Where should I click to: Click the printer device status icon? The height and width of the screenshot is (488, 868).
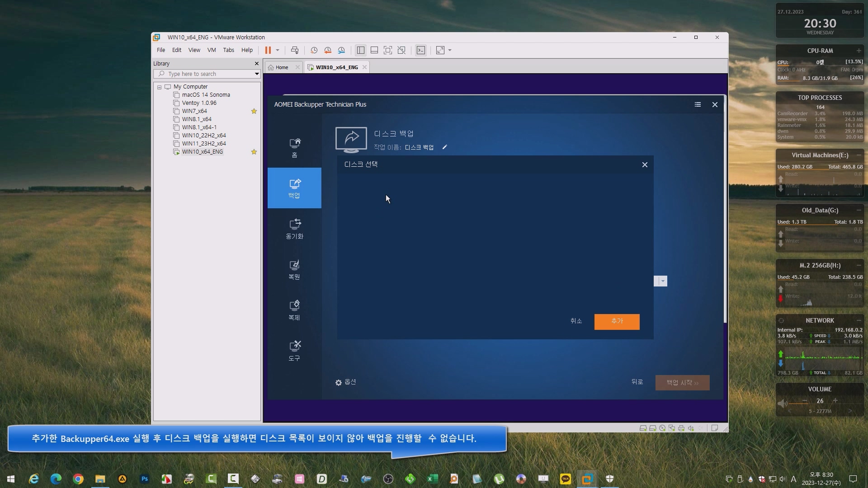pos(681,428)
